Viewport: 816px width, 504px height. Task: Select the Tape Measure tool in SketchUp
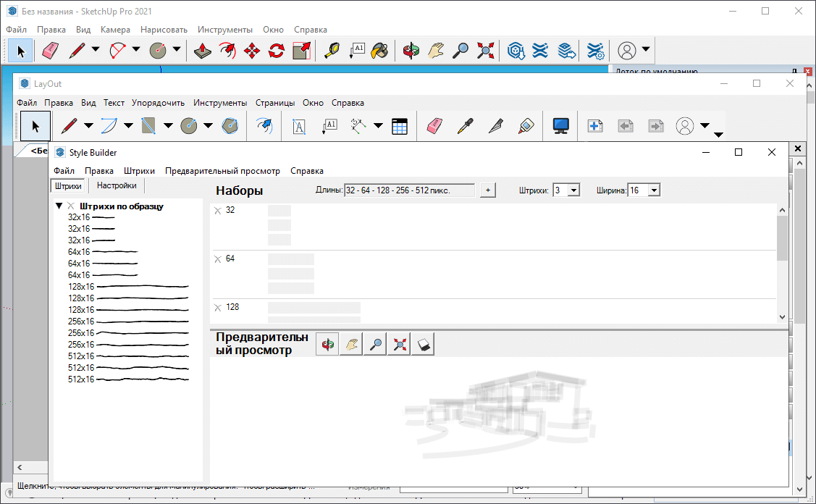tap(332, 51)
